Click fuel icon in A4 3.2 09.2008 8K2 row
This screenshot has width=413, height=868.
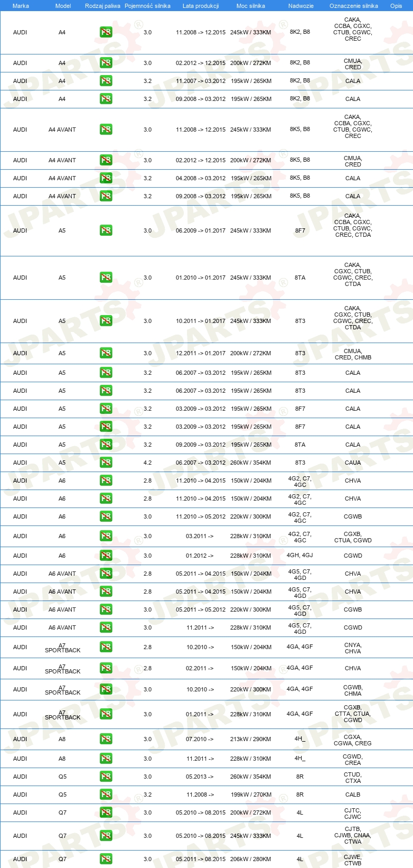click(106, 99)
